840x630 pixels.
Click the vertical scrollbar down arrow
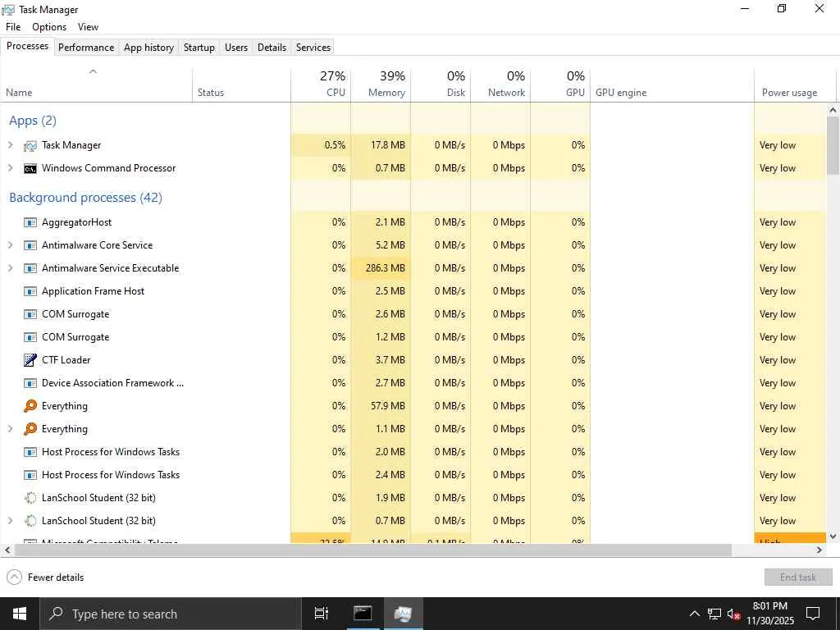[833, 536]
